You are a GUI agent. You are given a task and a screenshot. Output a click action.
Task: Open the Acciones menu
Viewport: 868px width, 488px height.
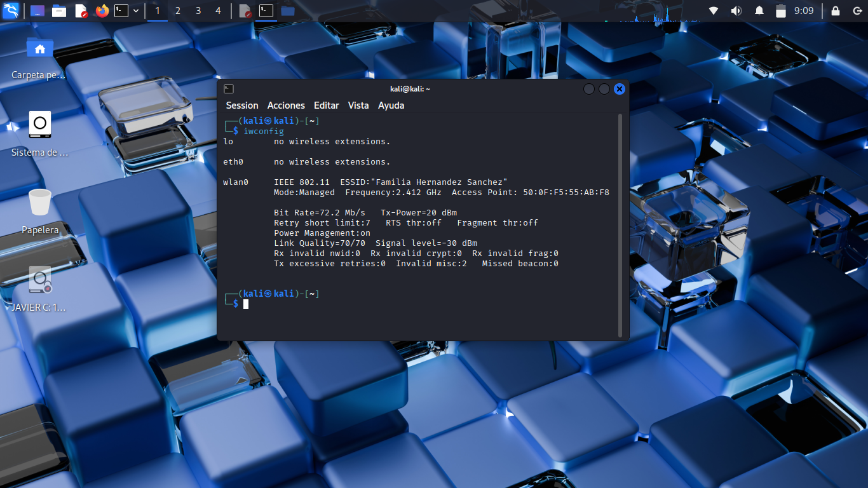pyautogui.click(x=286, y=105)
